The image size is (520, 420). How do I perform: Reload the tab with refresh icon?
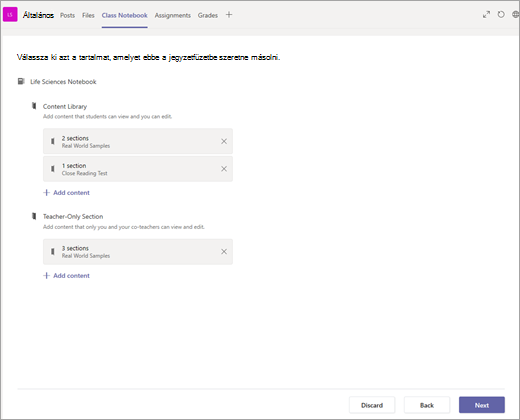click(x=501, y=15)
